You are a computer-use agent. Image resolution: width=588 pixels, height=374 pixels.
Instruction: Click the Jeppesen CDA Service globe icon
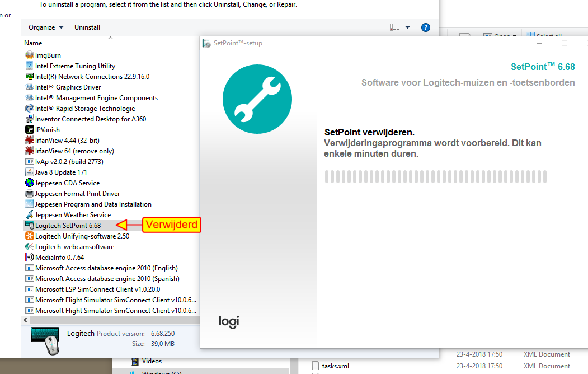29,183
